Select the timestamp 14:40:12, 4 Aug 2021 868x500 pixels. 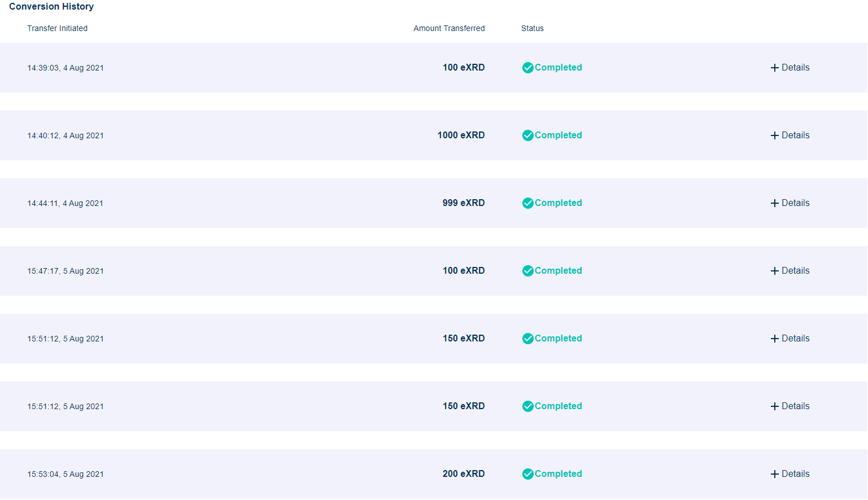click(66, 135)
